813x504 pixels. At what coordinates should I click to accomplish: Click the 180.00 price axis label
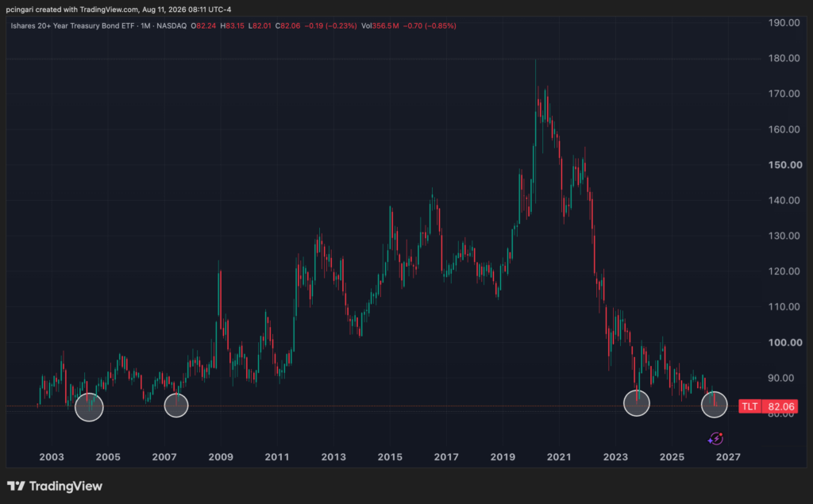click(x=784, y=58)
